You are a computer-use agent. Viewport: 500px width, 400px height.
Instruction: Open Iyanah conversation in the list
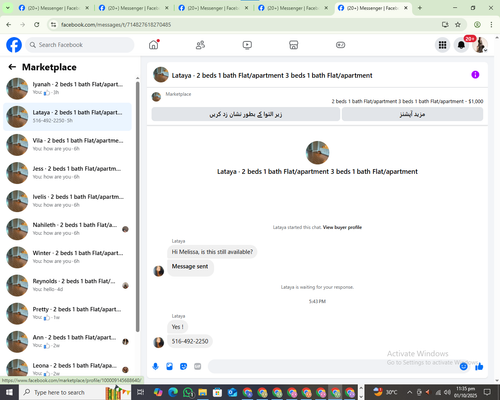point(67,89)
